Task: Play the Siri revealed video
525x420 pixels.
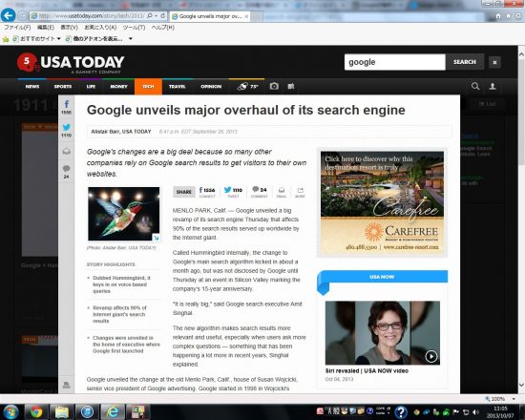Action: 431,356
